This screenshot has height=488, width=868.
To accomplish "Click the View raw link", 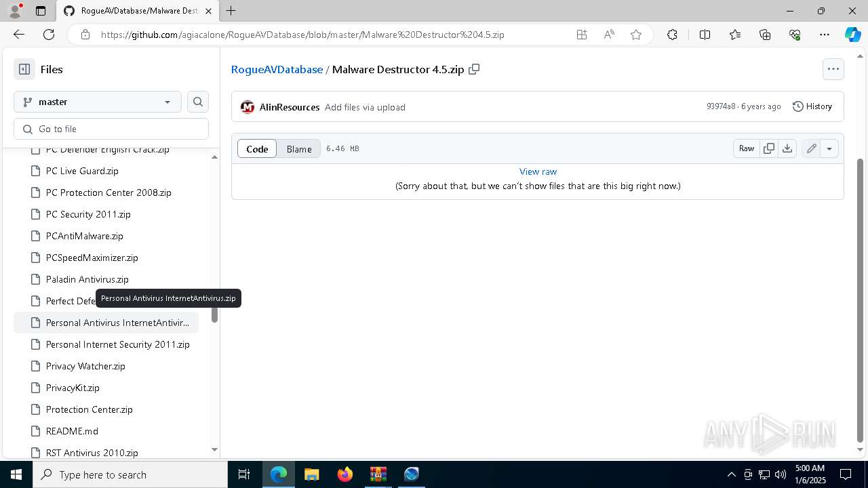I will 538,171.
